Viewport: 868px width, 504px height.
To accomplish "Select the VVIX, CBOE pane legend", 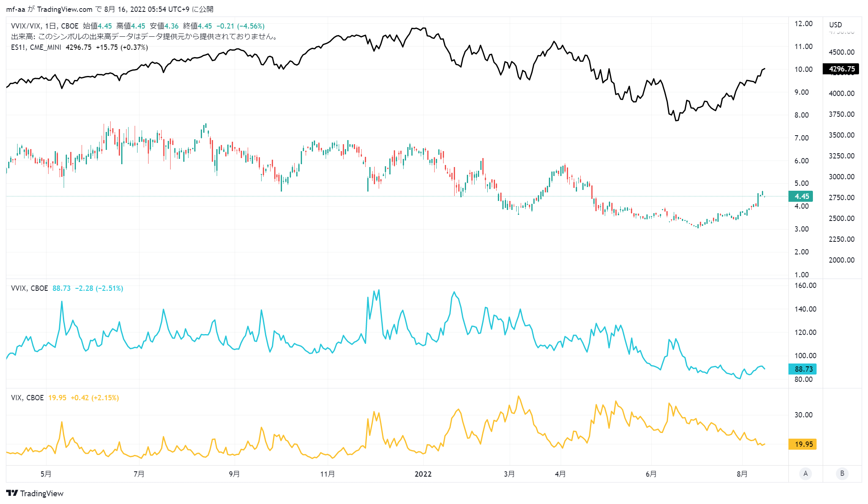I will click(29, 288).
